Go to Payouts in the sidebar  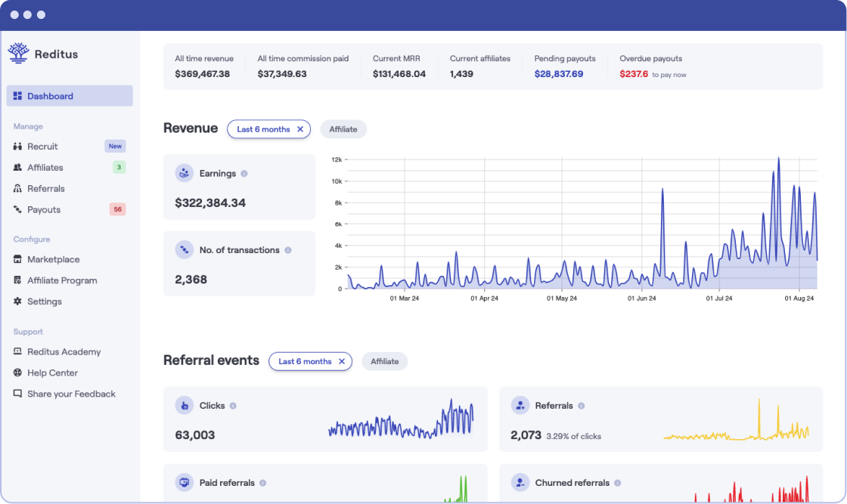click(x=44, y=209)
